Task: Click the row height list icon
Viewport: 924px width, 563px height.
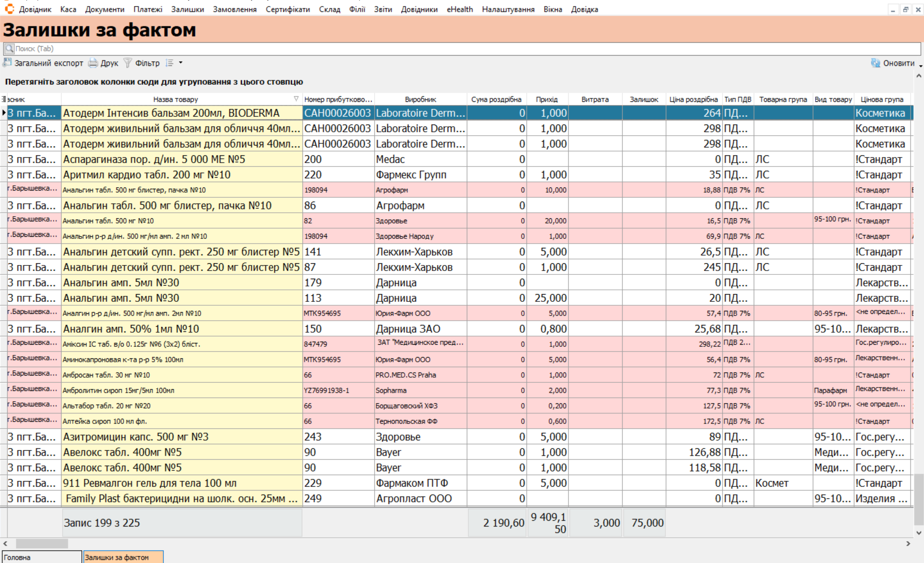Action: coord(169,63)
